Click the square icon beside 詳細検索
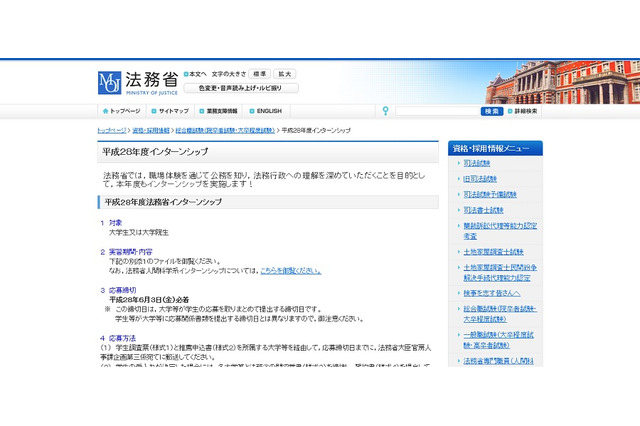This screenshot has width=640, height=426. click(510, 111)
